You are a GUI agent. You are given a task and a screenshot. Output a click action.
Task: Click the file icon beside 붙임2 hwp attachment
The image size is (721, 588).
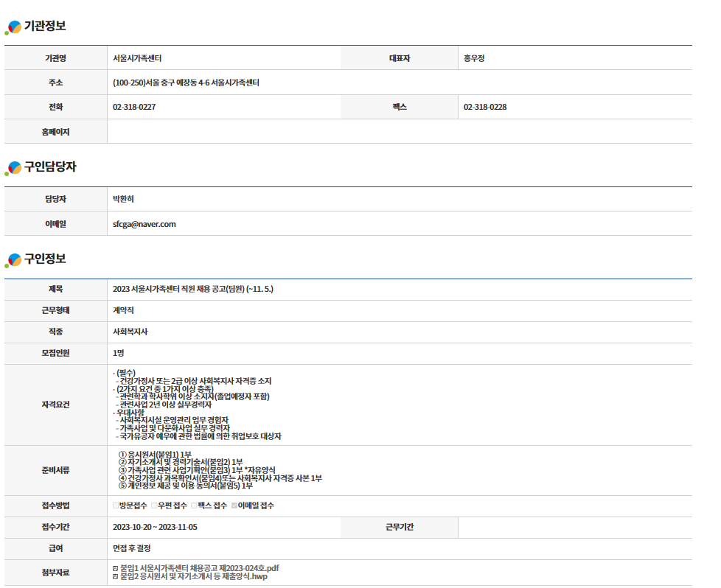[115, 576]
